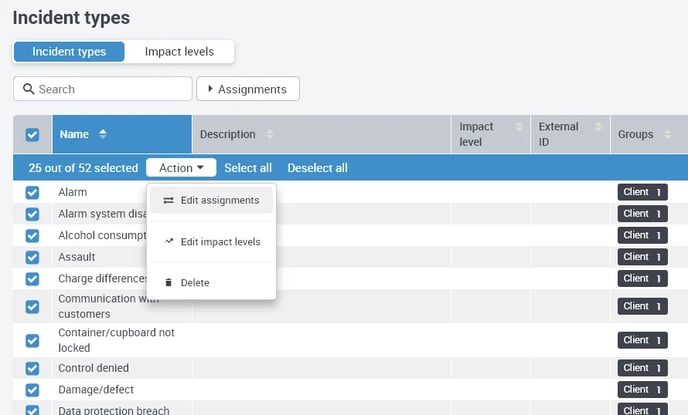
Task: Uncheck the Charge differences row checkbox
Action: (32, 279)
